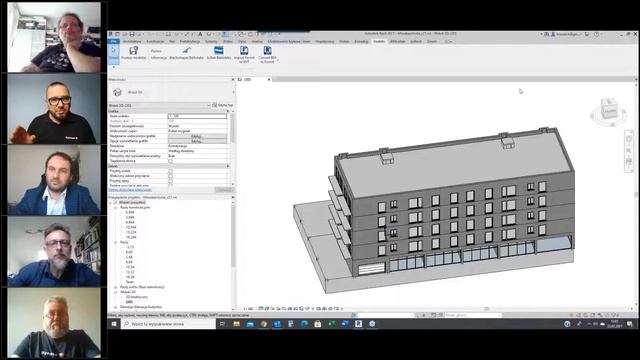Click the Edytuj typ button
The image size is (640, 360).
pos(223,105)
